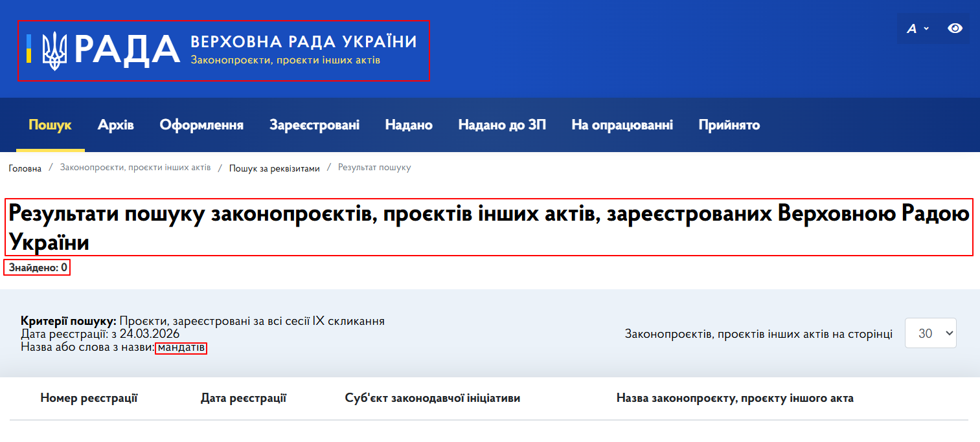
Task: Click Назва законопроєкту, проєкту іншого акта header
Action: click(735, 398)
